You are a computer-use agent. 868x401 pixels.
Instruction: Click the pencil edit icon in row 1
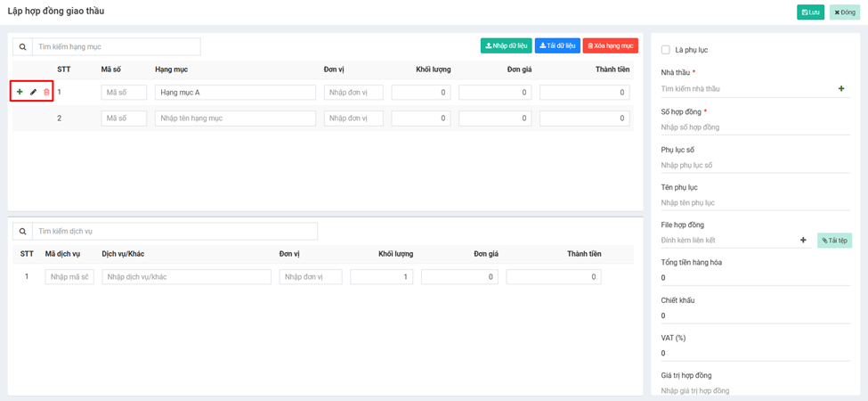(x=34, y=92)
